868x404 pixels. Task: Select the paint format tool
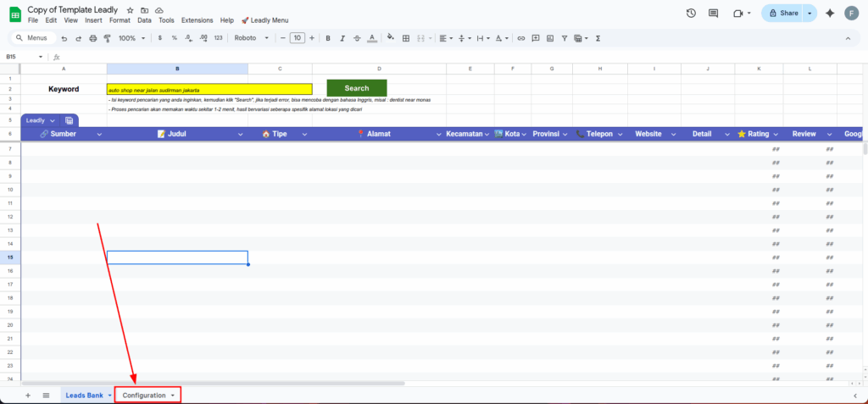point(107,38)
